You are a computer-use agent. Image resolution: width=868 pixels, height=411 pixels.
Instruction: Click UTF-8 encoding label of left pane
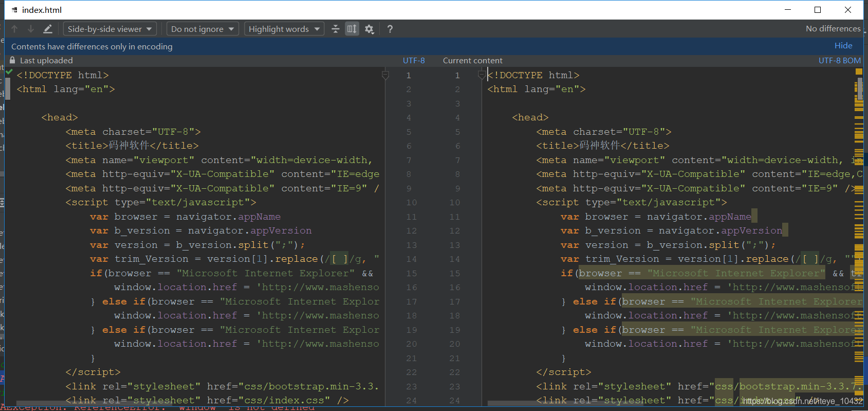pos(414,60)
